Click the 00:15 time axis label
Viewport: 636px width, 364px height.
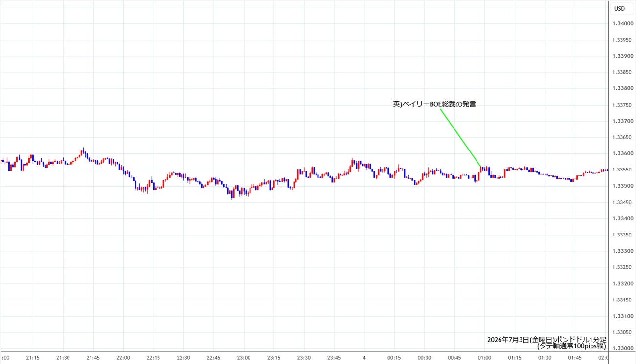pyautogui.click(x=394, y=358)
